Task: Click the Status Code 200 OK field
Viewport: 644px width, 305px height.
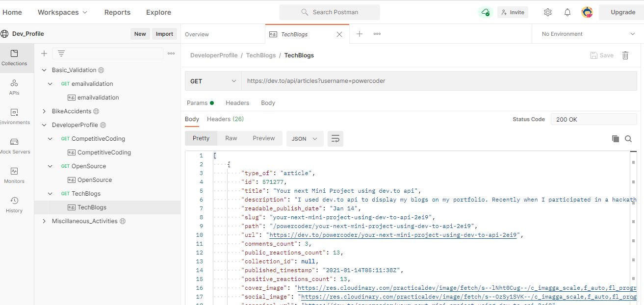Action: coord(594,119)
